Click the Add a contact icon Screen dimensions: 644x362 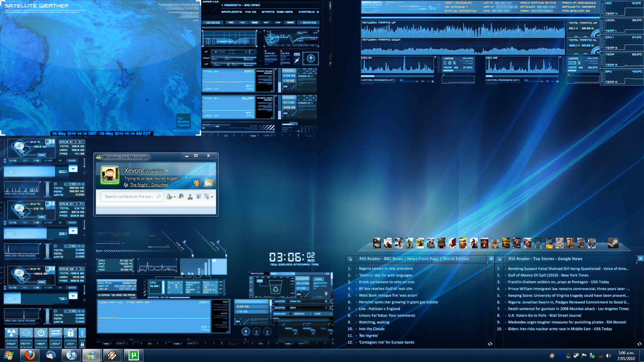click(x=169, y=197)
